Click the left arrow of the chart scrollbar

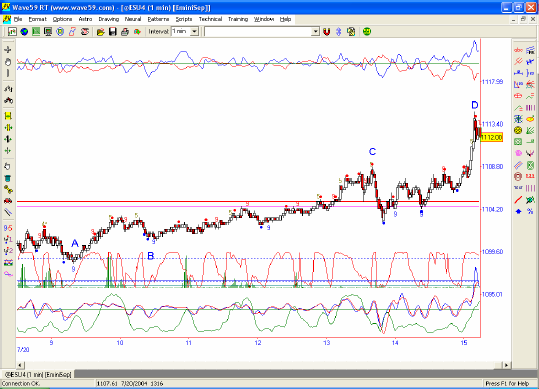[20, 365]
